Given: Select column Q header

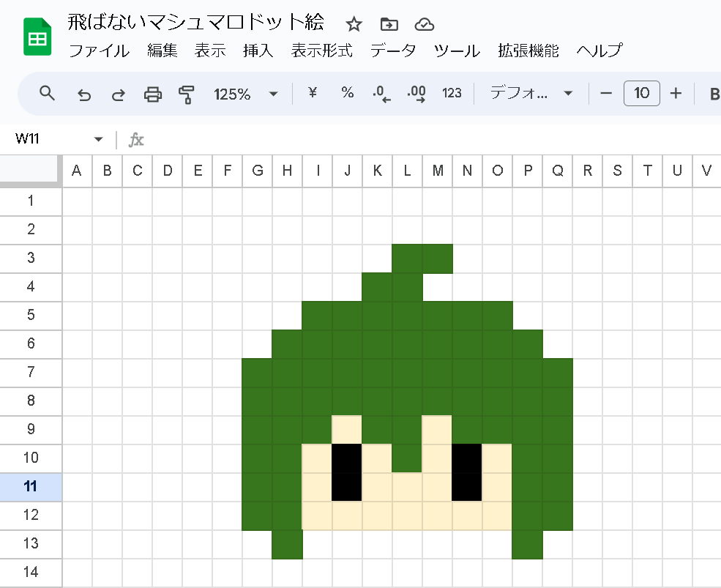Looking at the screenshot, I should pyautogui.click(x=558, y=171).
